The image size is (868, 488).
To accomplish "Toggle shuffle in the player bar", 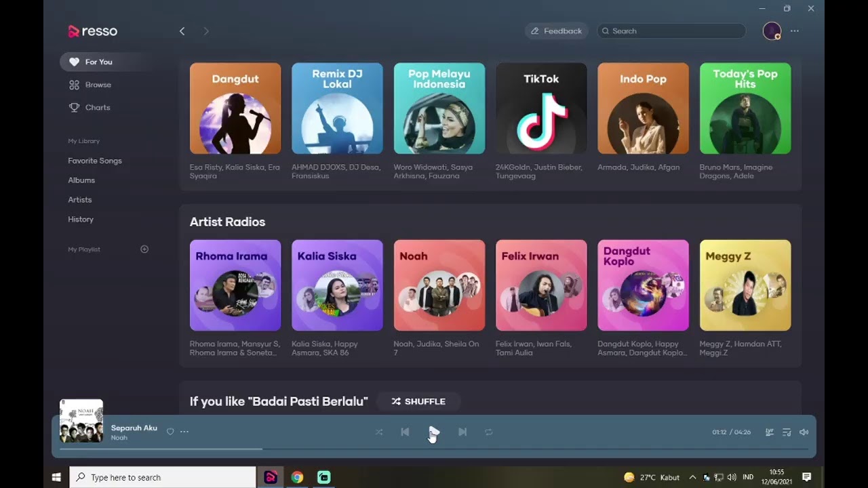I will 379,432.
